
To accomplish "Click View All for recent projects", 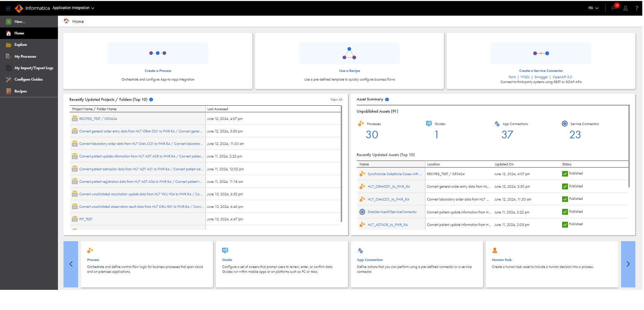I will click(x=336, y=100).
